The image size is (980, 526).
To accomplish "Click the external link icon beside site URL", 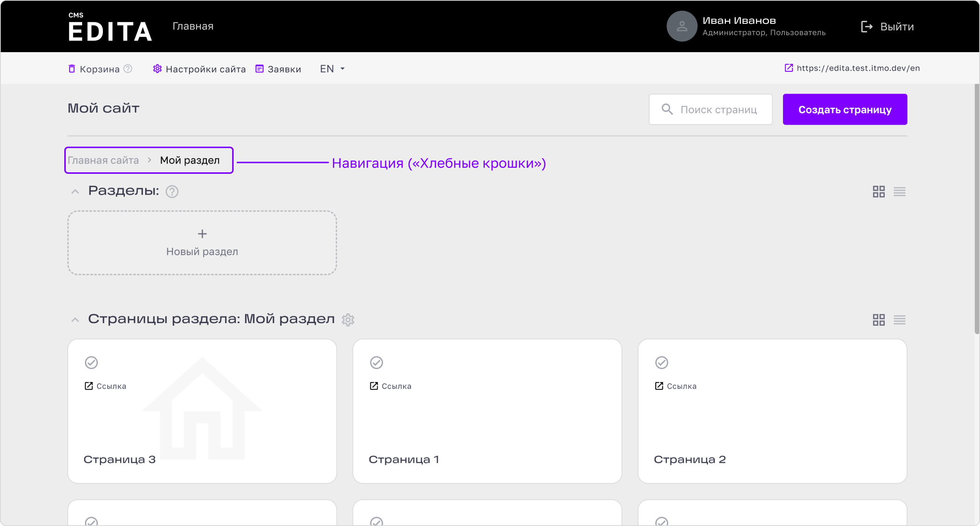I will [x=789, y=68].
